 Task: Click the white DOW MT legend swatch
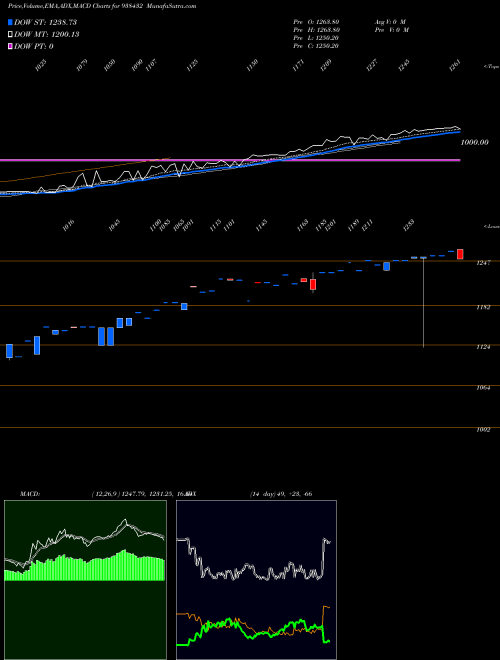click(10, 35)
